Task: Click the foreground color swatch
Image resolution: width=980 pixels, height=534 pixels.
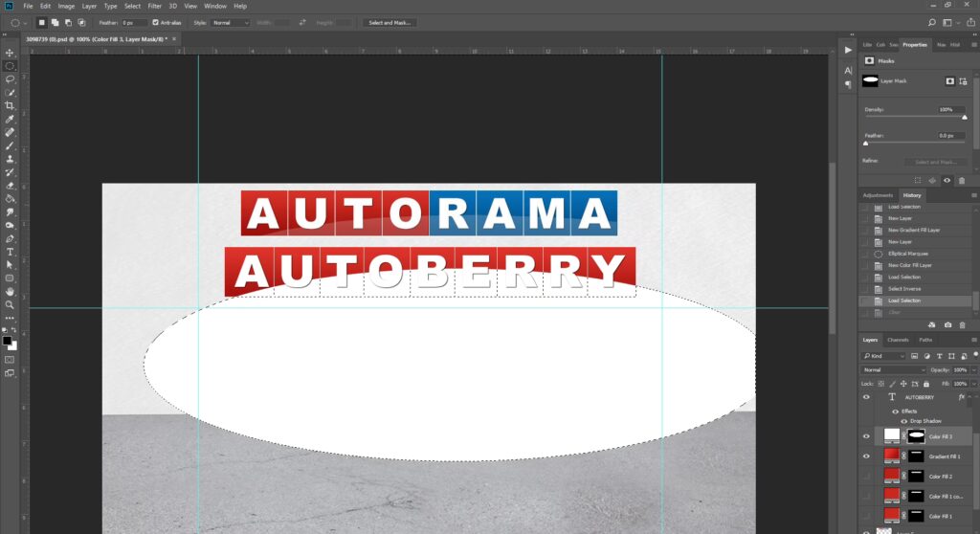Action: tap(7, 339)
